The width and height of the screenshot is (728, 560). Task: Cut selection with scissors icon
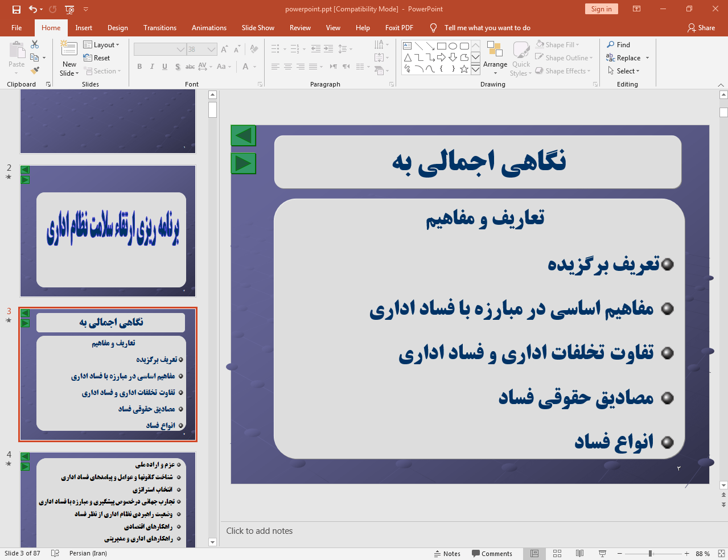click(35, 44)
